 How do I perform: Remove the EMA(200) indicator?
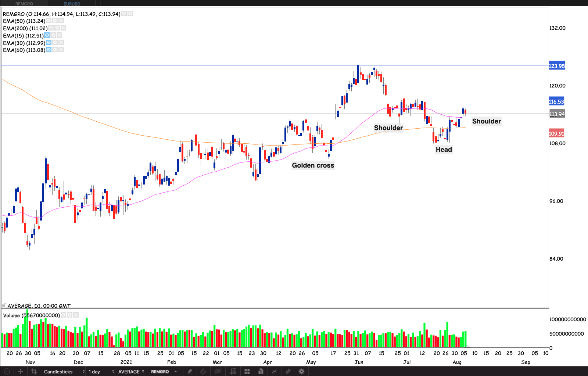[x=63, y=28]
